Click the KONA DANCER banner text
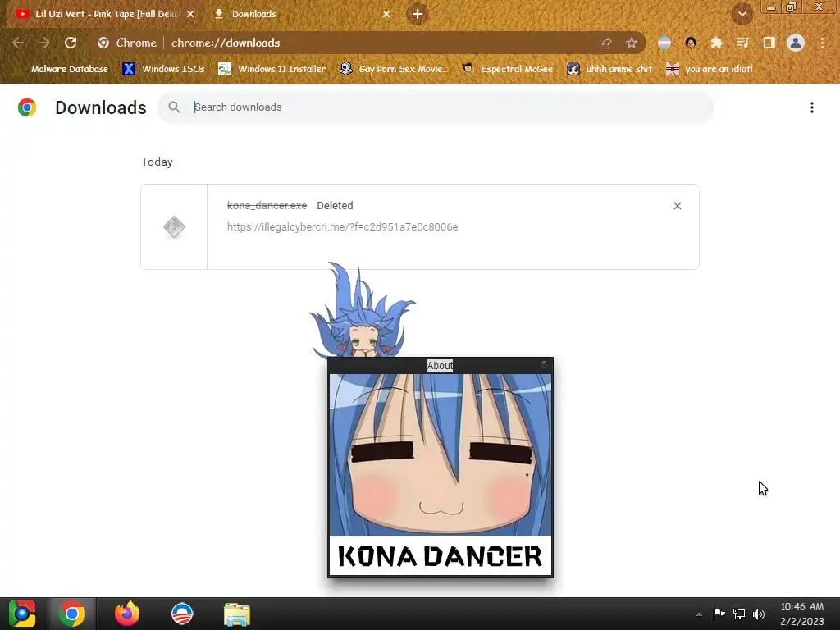 point(441,556)
